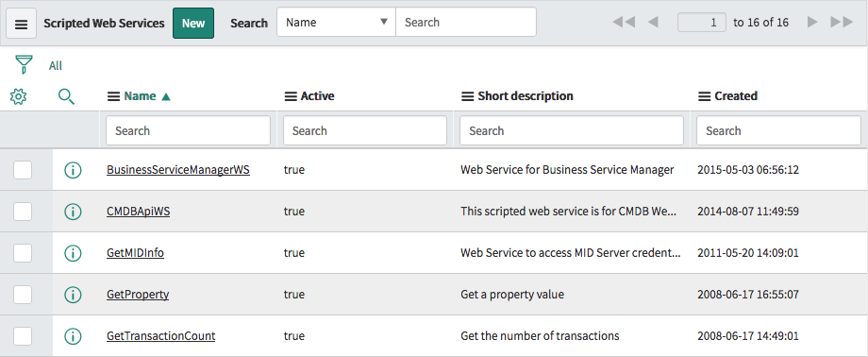
Task: Go to previous page arrow
Action: coord(653,23)
